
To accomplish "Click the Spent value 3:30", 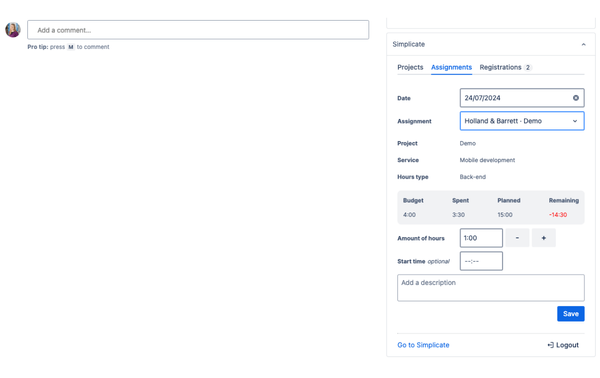I will point(458,215).
